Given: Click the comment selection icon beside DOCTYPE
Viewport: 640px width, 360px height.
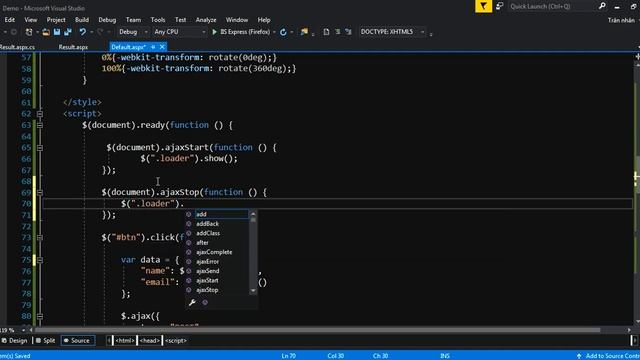Looking at the screenshot, I should click(x=348, y=32).
